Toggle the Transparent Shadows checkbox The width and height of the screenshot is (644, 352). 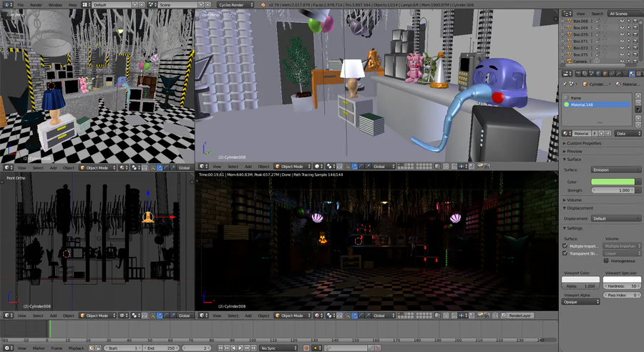pos(565,253)
